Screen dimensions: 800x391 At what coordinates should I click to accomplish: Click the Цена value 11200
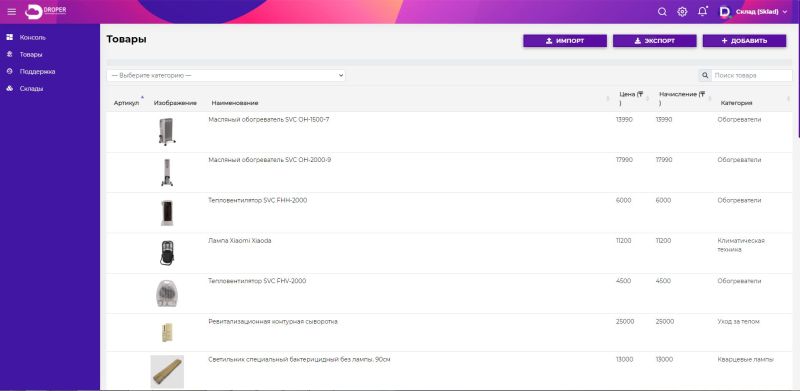pyautogui.click(x=623, y=241)
